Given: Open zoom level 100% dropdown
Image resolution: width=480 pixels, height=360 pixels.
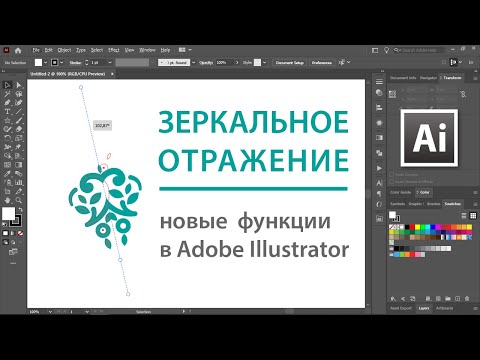Looking at the screenshot, I should click(x=50, y=312).
